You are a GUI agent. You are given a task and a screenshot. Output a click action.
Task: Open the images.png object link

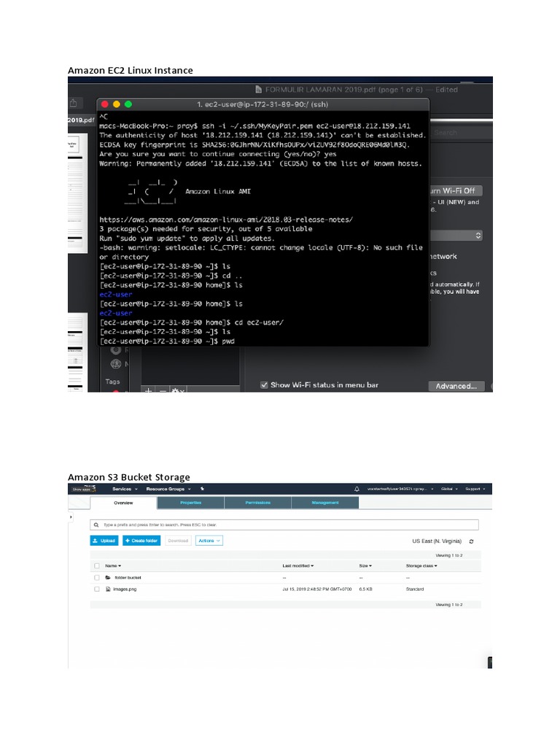125,589
